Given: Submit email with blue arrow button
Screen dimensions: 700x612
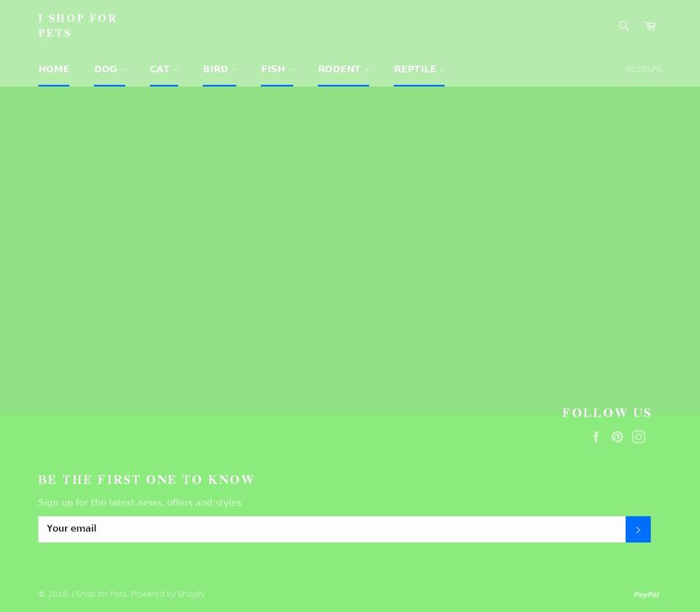Looking at the screenshot, I should pyautogui.click(x=638, y=530).
